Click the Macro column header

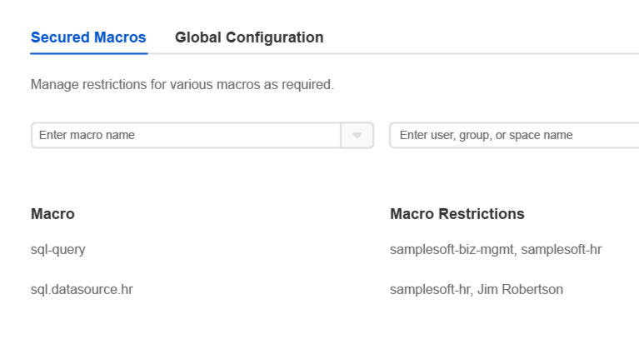tap(52, 214)
